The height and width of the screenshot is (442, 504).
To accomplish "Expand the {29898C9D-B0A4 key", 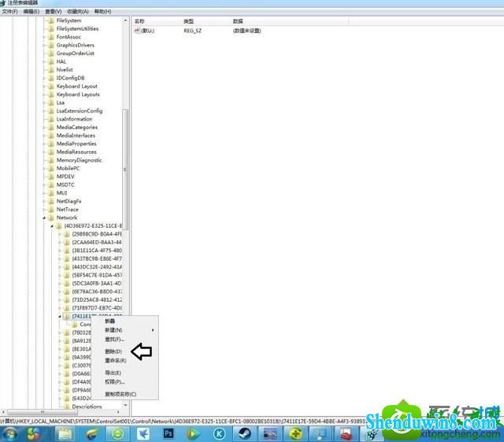I will coord(60,234).
